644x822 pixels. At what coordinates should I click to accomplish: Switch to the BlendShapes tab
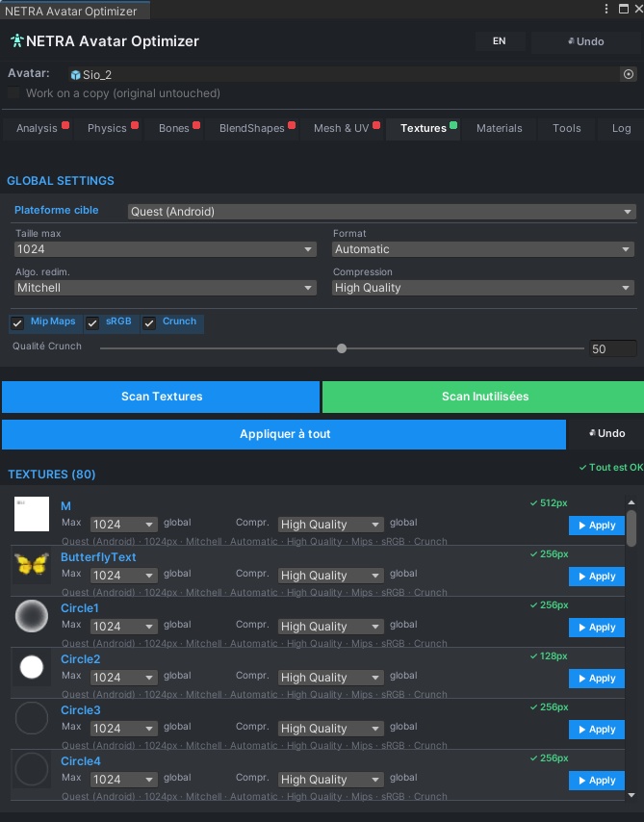click(252, 128)
